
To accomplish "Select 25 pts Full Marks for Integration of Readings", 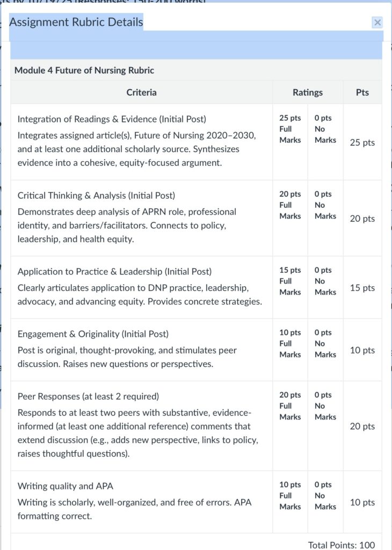I will [290, 129].
